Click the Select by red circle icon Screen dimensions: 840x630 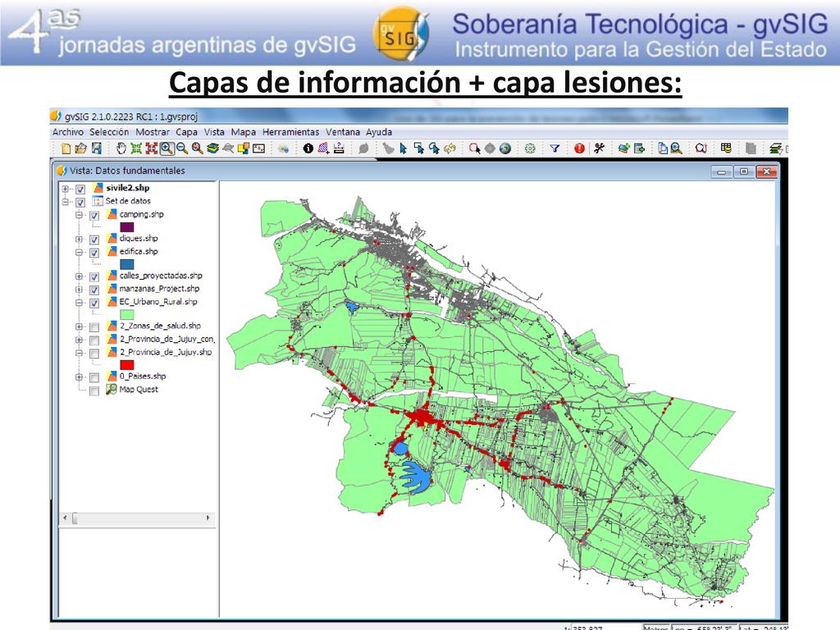[475, 148]
